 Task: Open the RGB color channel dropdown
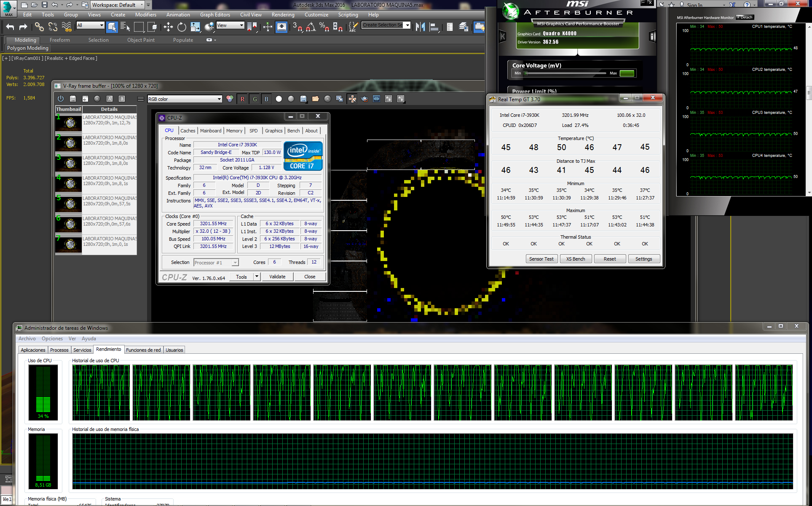coord(219,99)
